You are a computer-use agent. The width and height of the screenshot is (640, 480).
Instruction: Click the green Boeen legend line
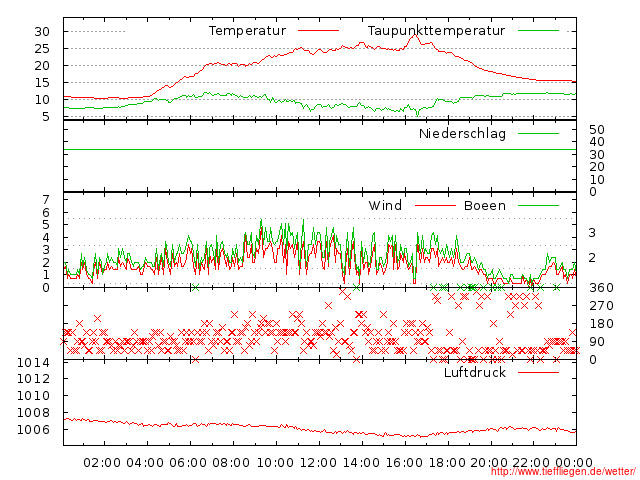click(x=538, y=206)
